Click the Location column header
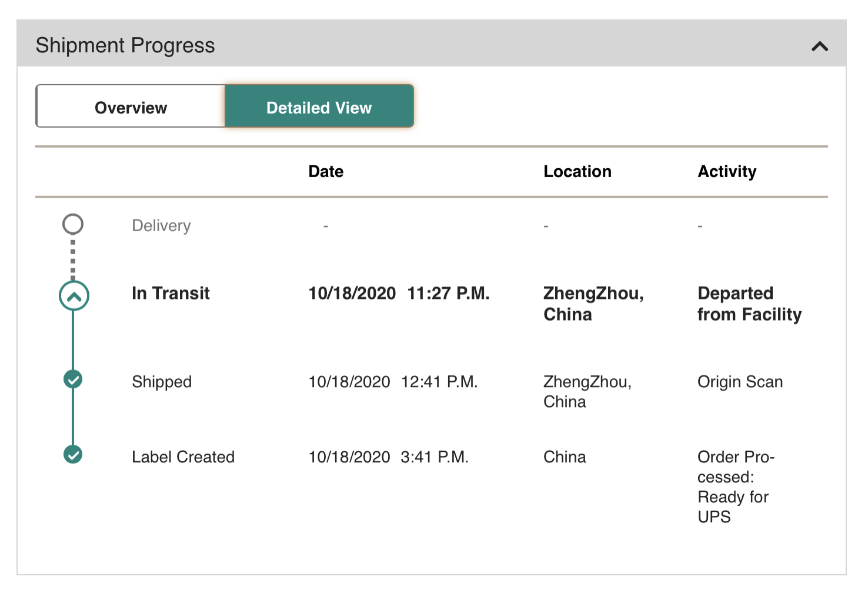868x603 pixels. click(x=577, y=172)
